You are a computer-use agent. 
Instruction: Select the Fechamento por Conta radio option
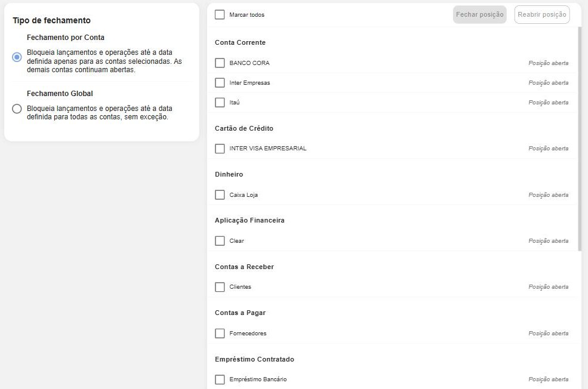click(17, 57)
